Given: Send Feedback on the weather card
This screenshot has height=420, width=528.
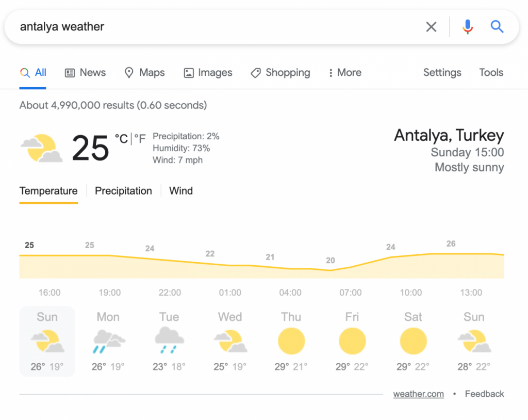Looking at the screenshot, I should (x=484, y=394).
